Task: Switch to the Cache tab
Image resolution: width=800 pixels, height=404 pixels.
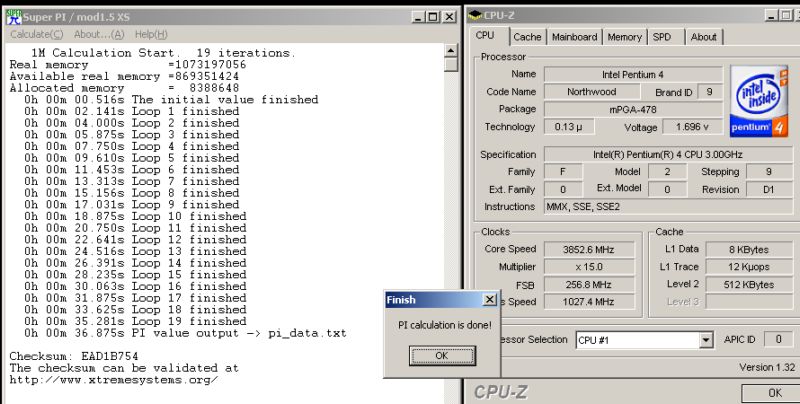Action: (527, 37)
